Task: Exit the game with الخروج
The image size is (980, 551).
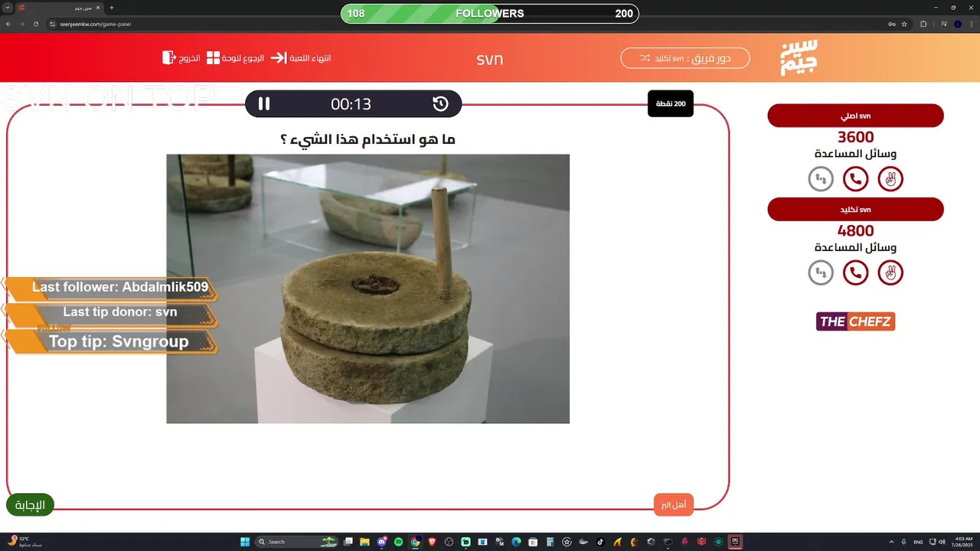Action: click(x=181, y=57)
